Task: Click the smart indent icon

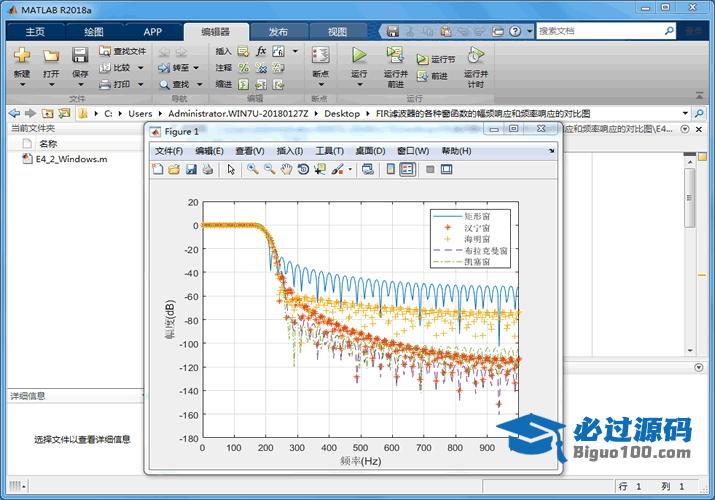Action: (244, 84)
